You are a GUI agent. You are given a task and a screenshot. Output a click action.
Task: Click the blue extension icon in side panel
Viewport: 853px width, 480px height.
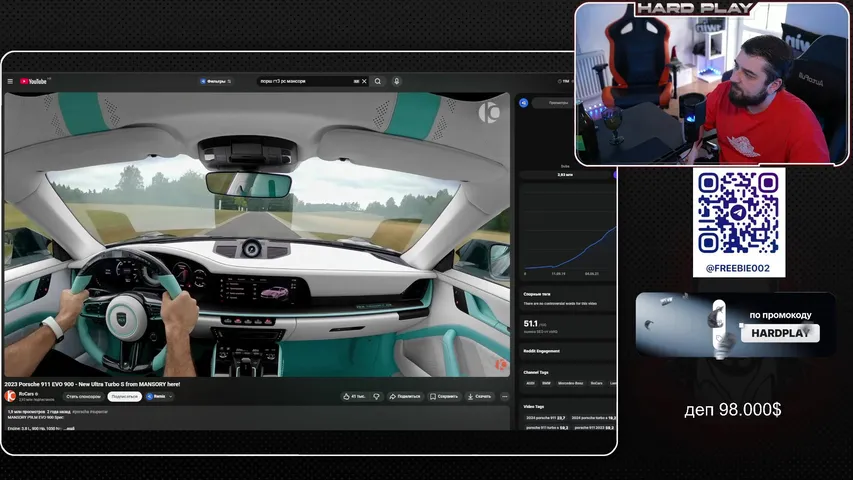(523, 102)
